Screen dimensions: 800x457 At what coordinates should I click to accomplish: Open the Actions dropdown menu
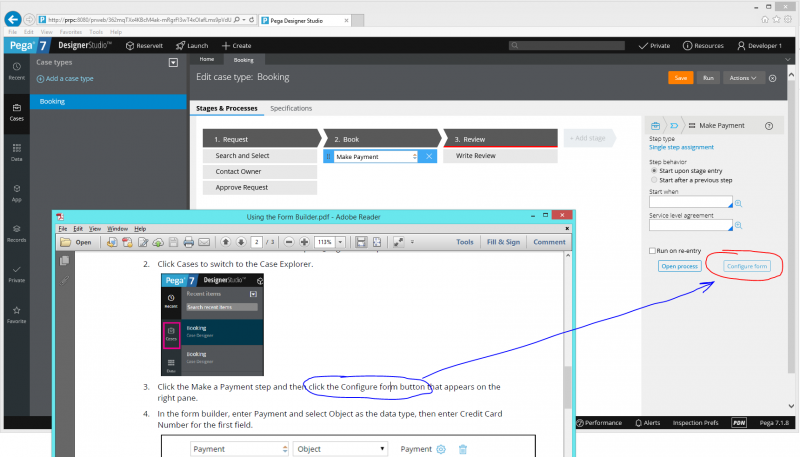742,78
